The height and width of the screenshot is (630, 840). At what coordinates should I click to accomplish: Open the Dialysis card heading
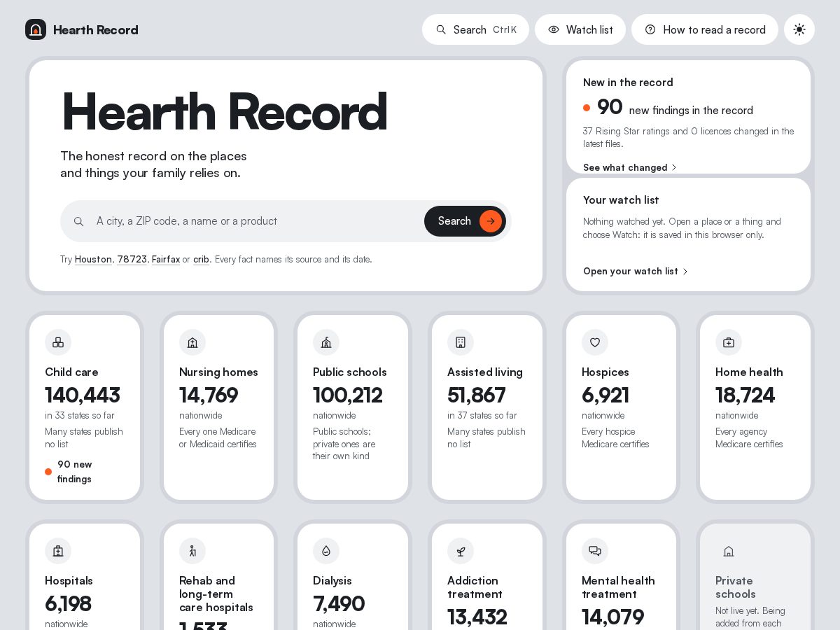click(x=332, y=580)
